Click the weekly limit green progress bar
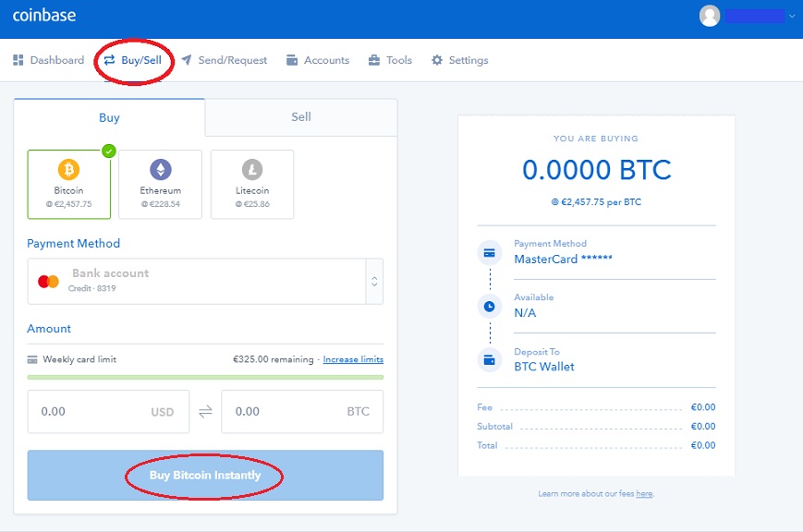Viewport: 803px width, 532px height. (x=205, y=378)
